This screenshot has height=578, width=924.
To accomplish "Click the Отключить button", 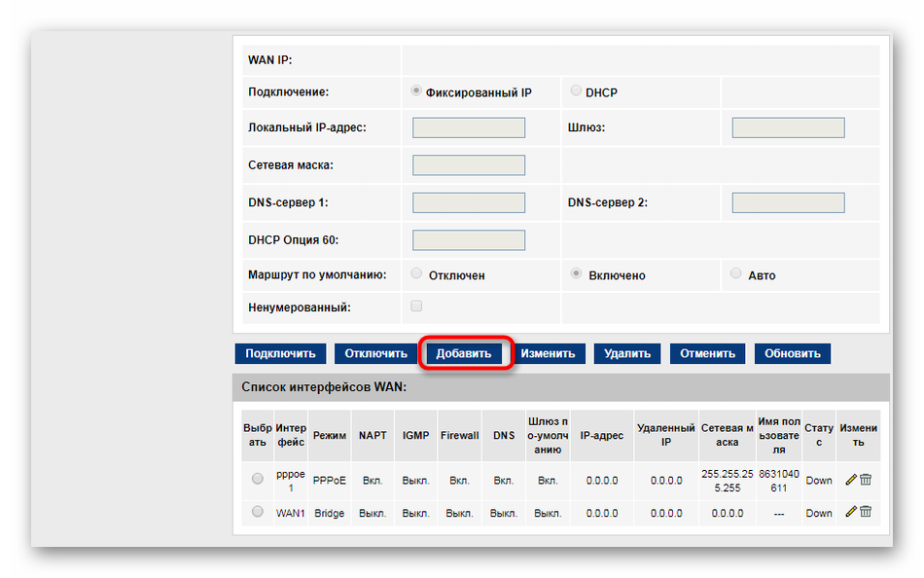I will 375,353.
